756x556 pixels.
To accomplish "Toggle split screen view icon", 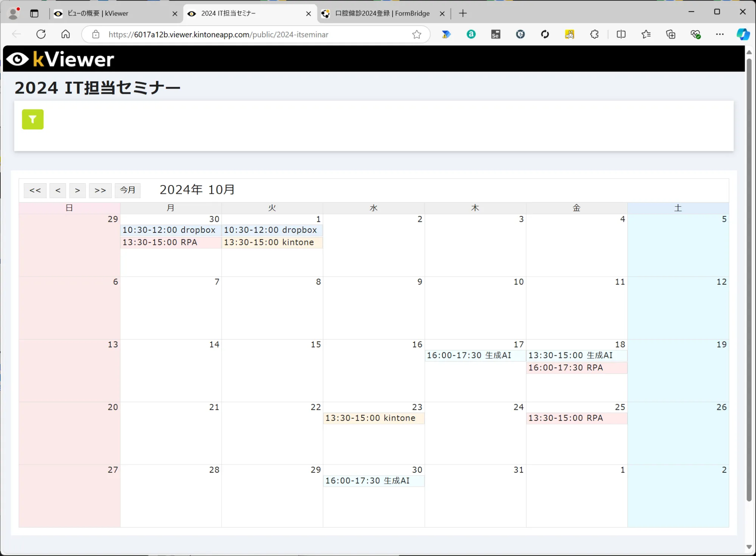I will [x=621, y=34].
